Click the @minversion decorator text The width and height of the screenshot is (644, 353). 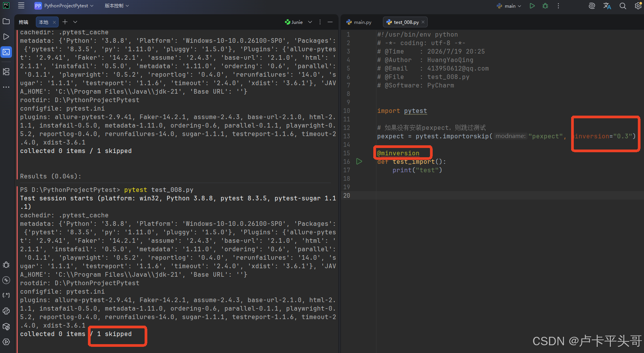[398, 153]
